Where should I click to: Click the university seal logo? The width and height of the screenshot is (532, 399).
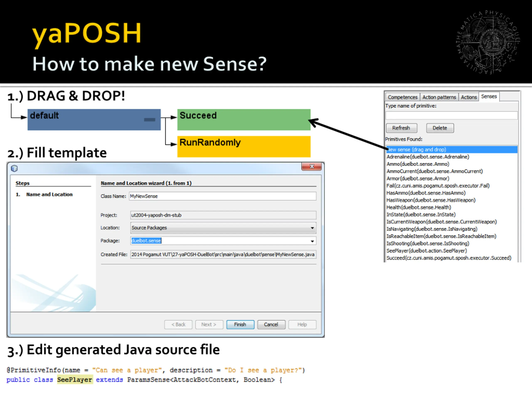(x=488, y=42)
